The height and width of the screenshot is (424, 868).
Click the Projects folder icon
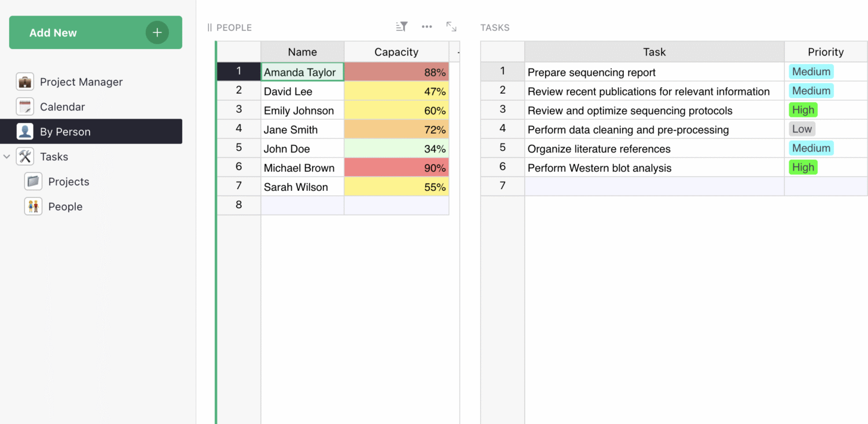point(33,182)
